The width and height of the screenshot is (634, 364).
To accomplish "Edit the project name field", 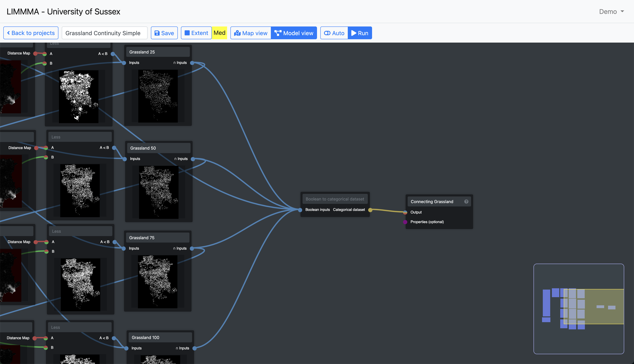I will click(104, 33).
